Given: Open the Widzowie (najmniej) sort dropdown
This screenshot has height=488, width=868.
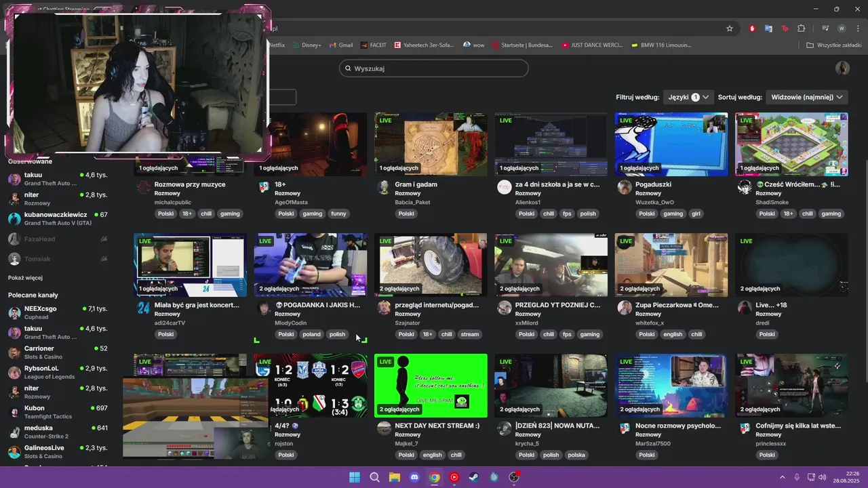Looking at the screenshot, I should click(x=807, y=97).
